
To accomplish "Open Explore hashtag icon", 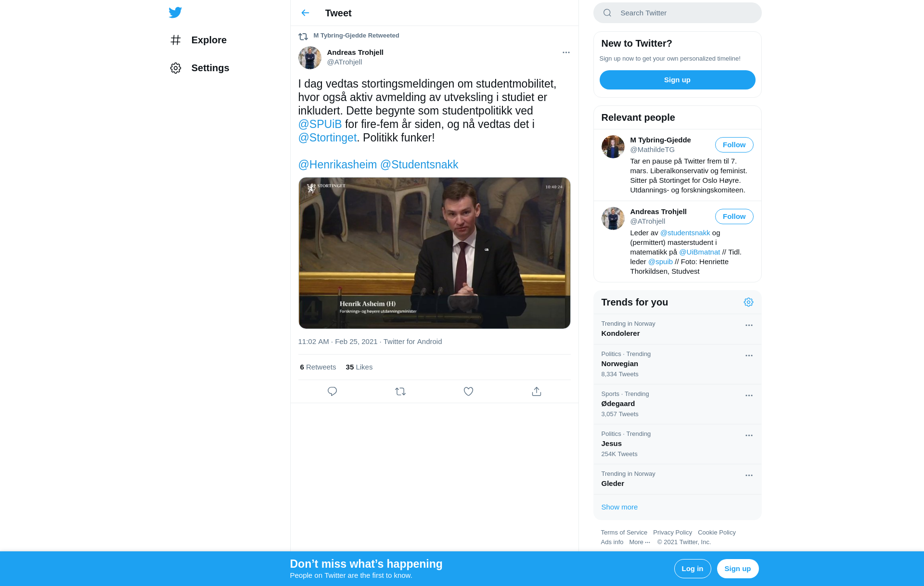I will tap(176, 40).
